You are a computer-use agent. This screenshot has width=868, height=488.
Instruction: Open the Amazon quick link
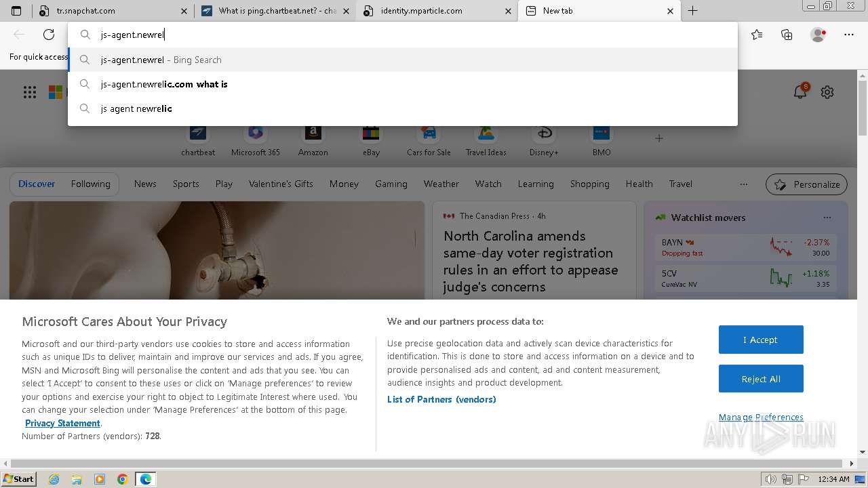313,140
